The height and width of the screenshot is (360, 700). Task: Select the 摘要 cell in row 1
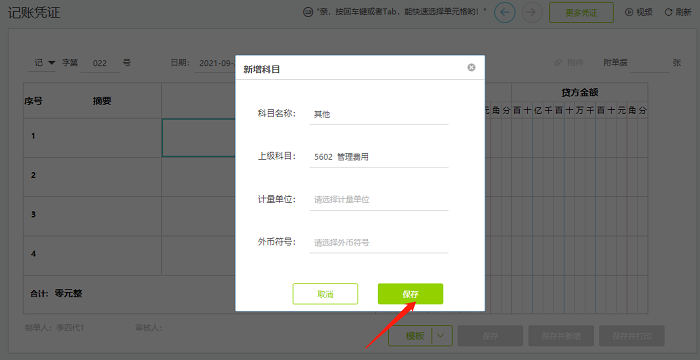(102, 138)
